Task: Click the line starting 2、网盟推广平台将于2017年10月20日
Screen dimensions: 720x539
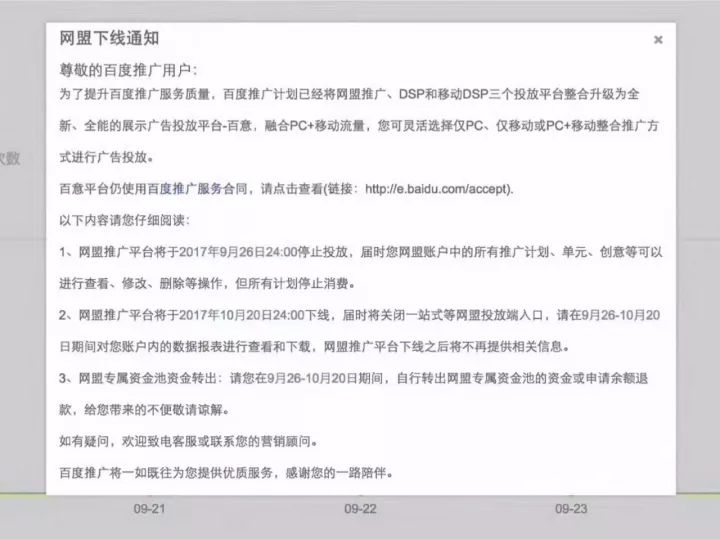Action: point(360,315)
